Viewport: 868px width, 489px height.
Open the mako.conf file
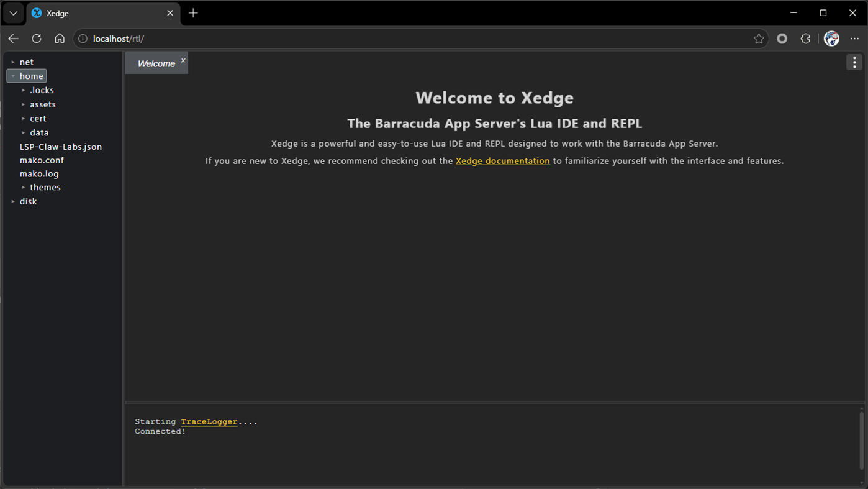[x=42, y=160]
